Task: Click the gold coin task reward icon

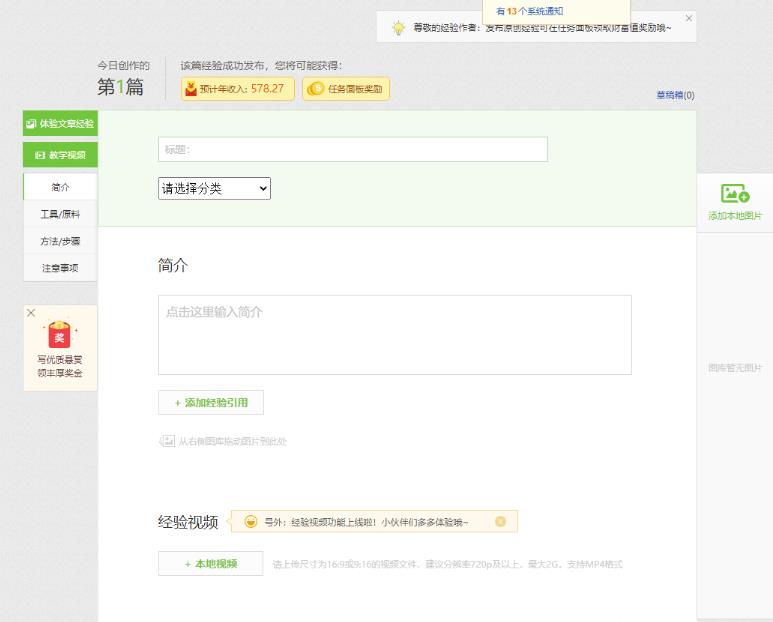Action: click(x=315, y=88)
